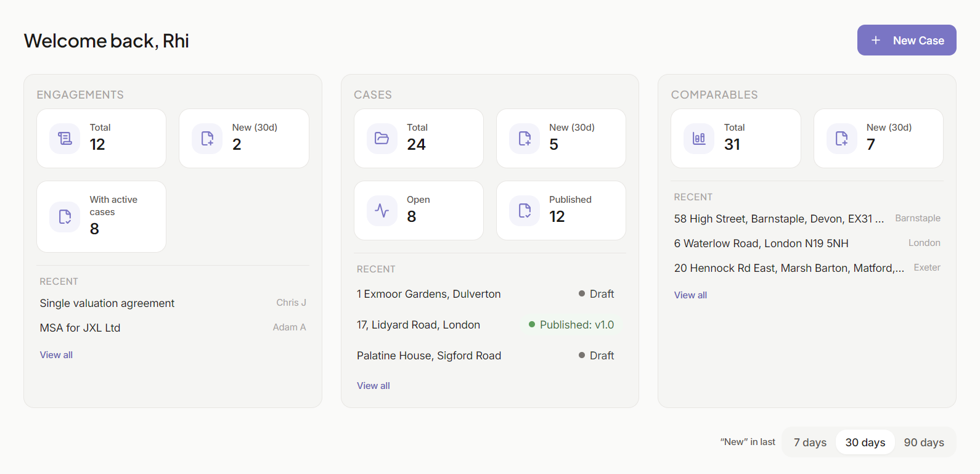Set the New period to 7 days
Image resolution: width=980 pixels, height=474 pixels.
(810, 443)
